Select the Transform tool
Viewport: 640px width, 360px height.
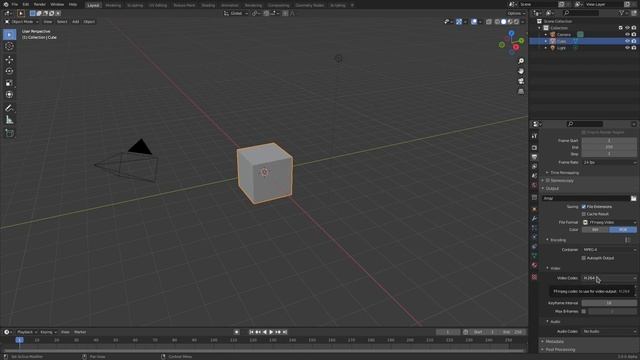pos(9,94)
